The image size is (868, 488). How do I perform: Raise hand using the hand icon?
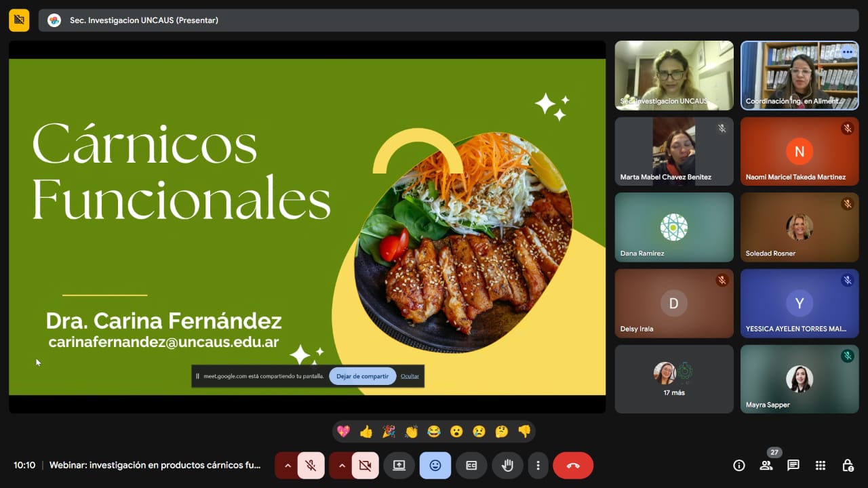click(507, 466)
